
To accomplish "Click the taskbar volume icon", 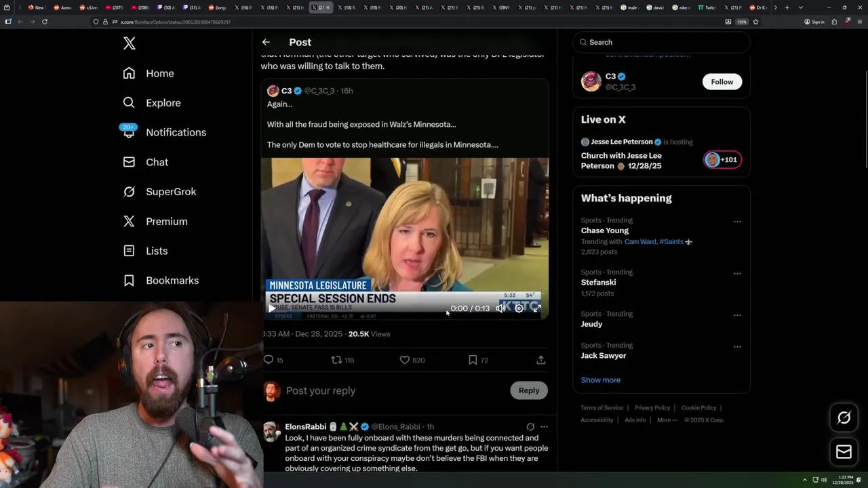I will tap(824, 480).
